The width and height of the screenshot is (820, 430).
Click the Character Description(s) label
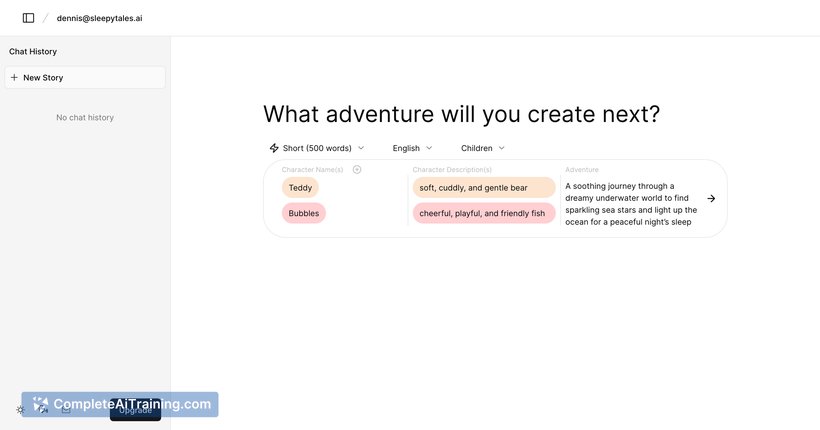(x=452, y=169)
